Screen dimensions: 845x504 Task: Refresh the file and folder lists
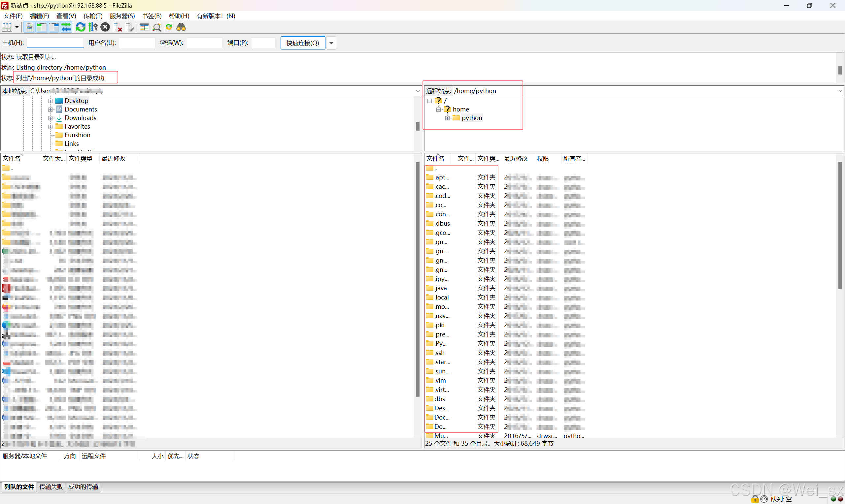point(81,27)
